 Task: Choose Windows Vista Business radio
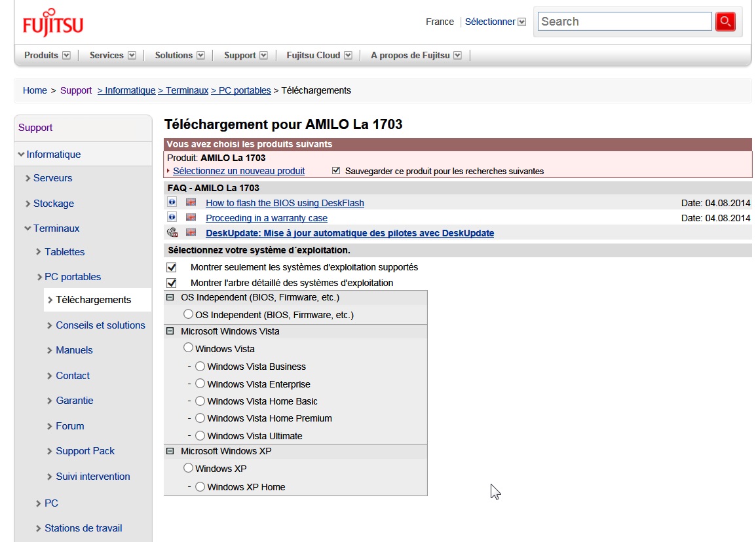[x=200, y=366]
